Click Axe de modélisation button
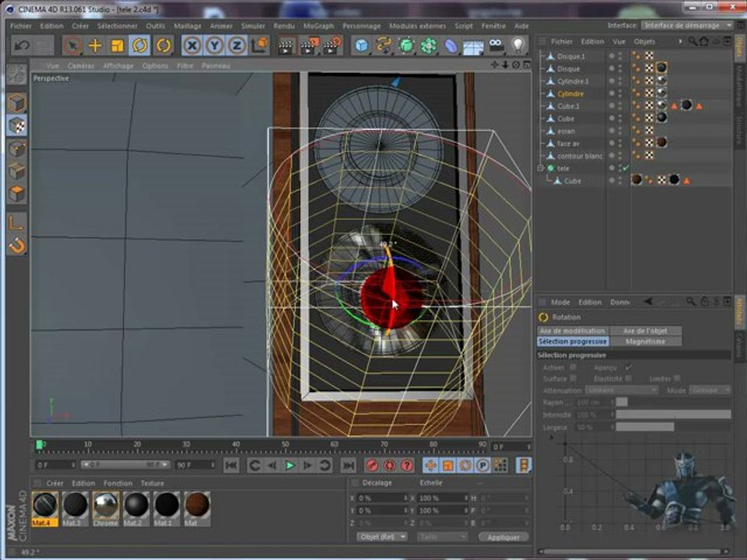This screenshot has height=560, width=747. pos(573,331)
